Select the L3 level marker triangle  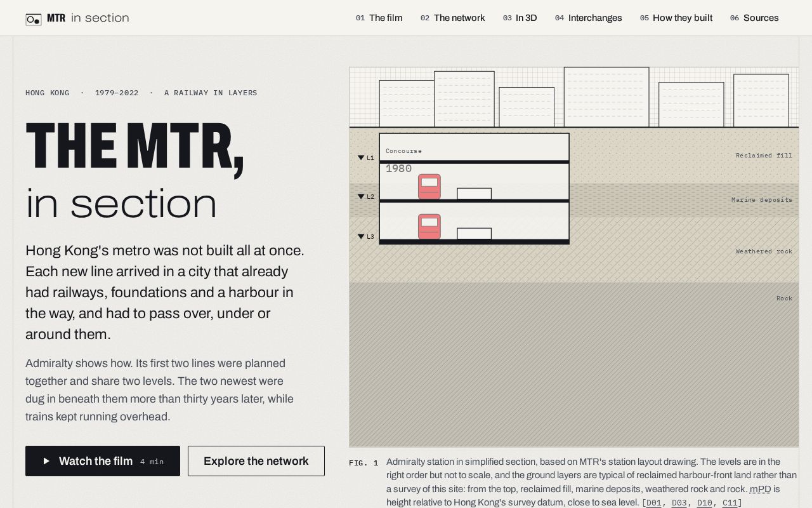[361, 236]
